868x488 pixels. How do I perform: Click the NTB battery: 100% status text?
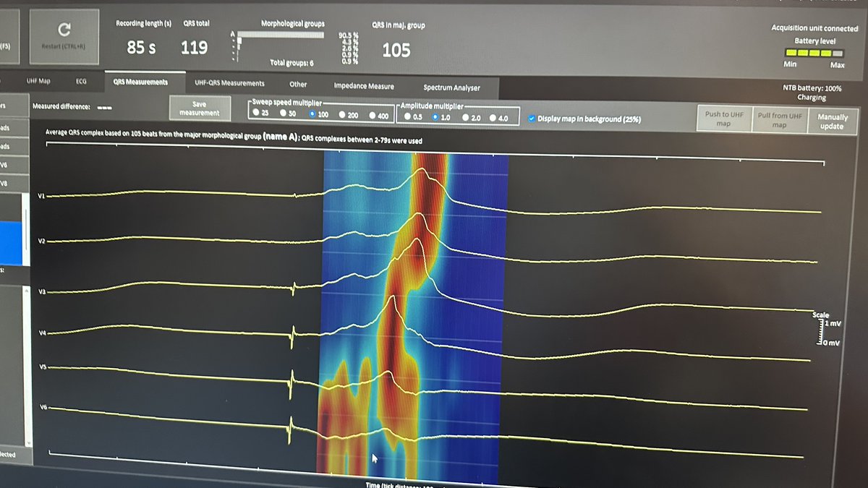[812, 88]
